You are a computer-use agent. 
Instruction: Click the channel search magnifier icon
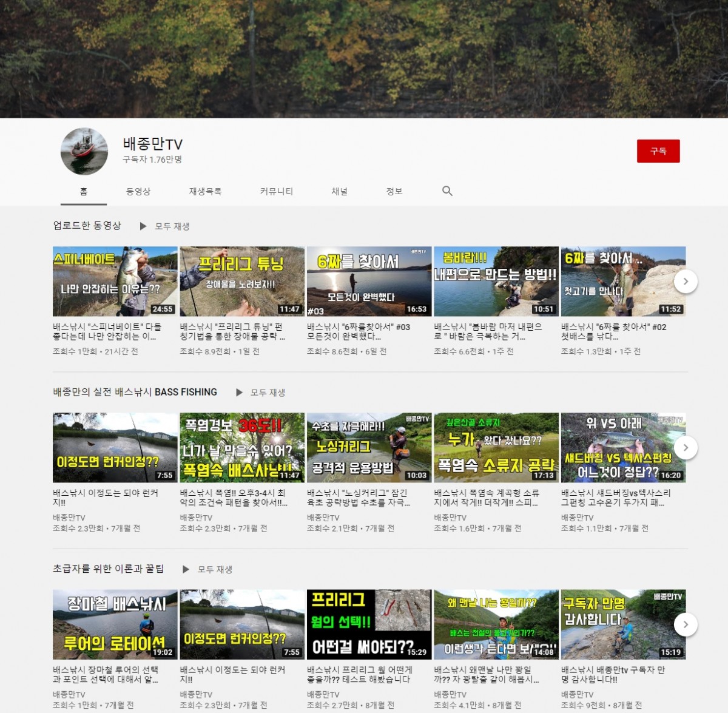[447, 191]
